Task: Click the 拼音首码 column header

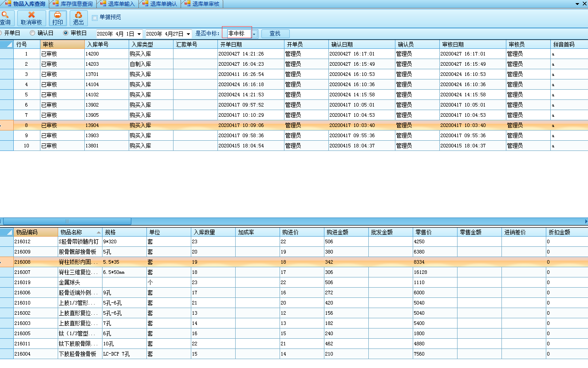Action: 569,44
